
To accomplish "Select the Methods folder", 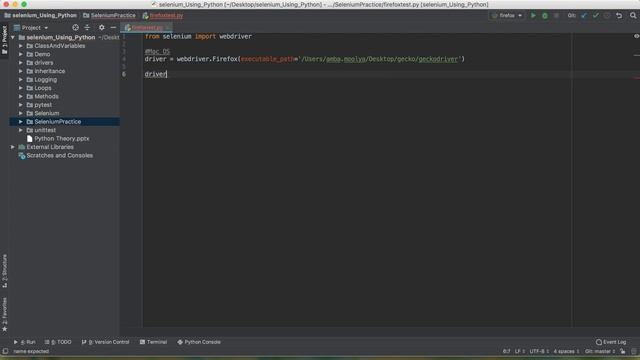I will 46,96.
